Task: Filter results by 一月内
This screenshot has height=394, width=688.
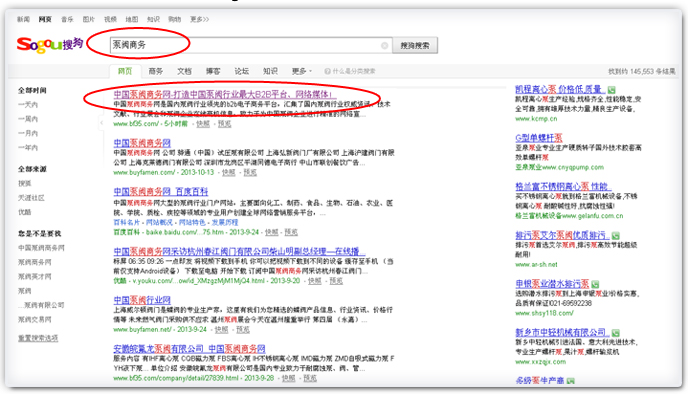Action: 28,133
